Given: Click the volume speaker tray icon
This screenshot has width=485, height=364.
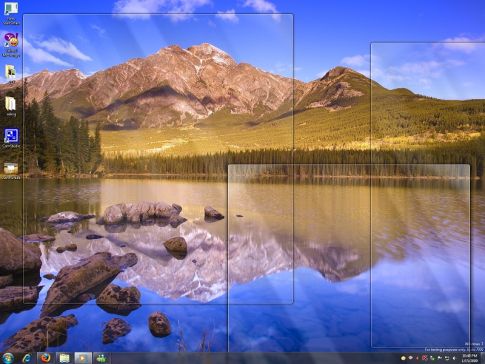Looking at the screenshot, I should pos(454,358).
